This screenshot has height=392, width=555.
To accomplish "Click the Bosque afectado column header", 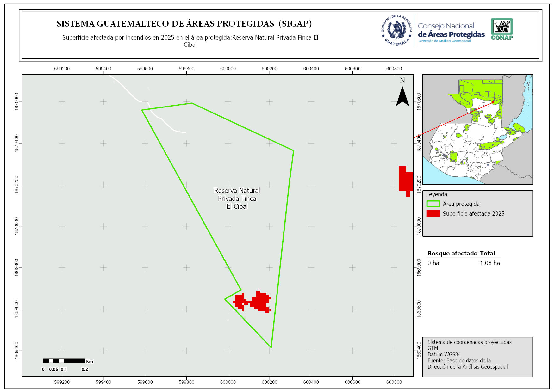I will click(452, 253).
